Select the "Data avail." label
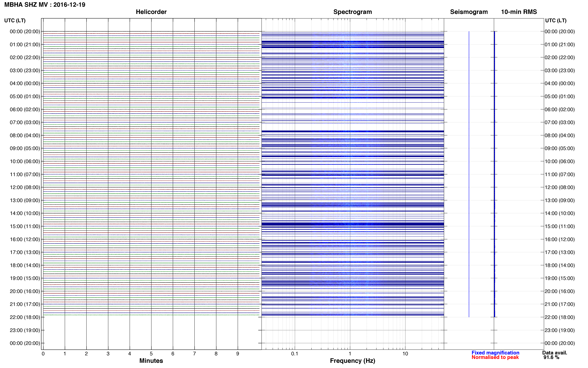The height and width of the screenshot is (368, 588). pos(555,353)
